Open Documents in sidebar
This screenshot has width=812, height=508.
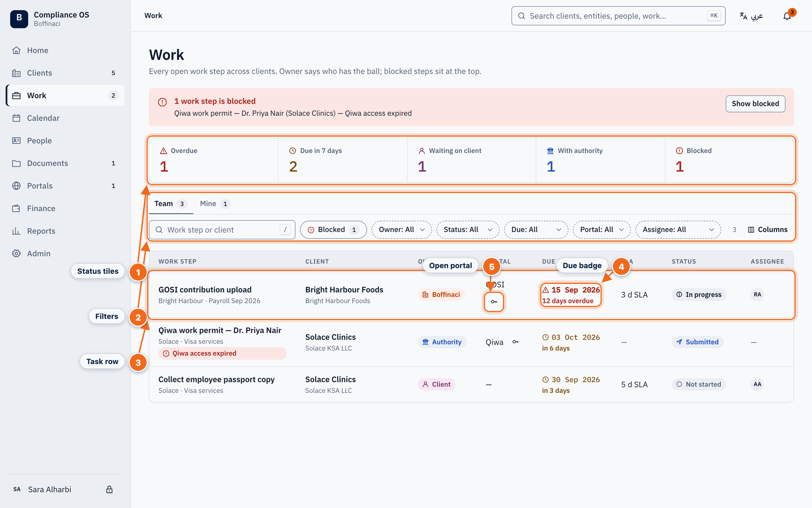click(65, 163)
